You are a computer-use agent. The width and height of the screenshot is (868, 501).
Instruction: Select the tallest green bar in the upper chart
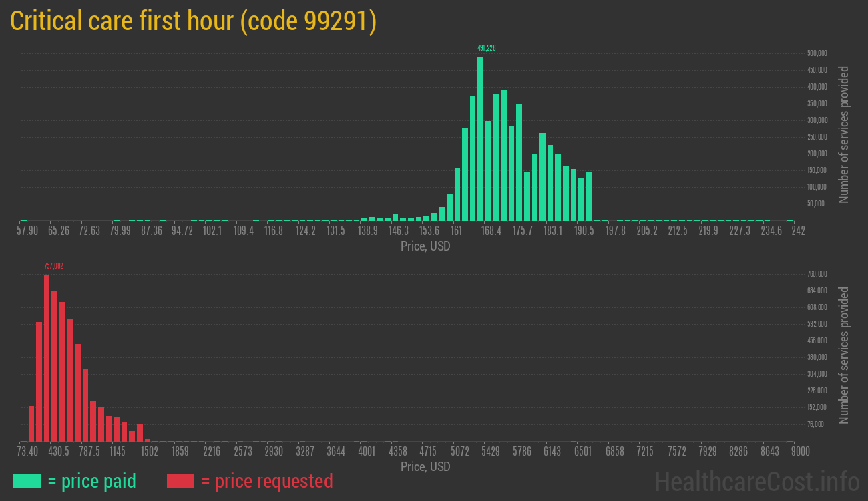480,138
